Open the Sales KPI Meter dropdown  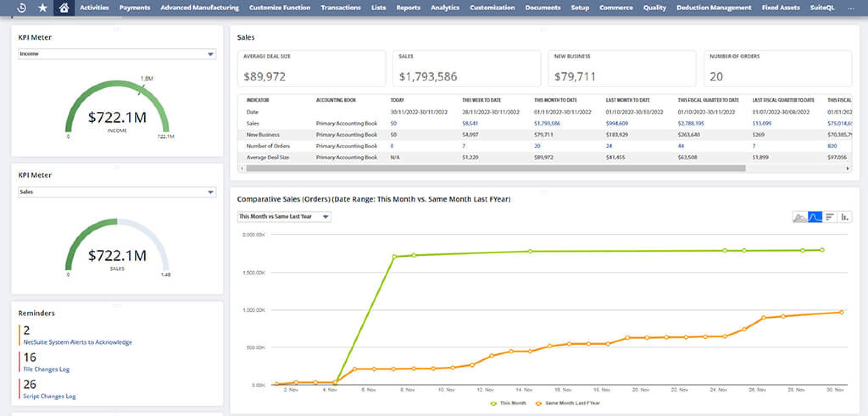point(117,192)
